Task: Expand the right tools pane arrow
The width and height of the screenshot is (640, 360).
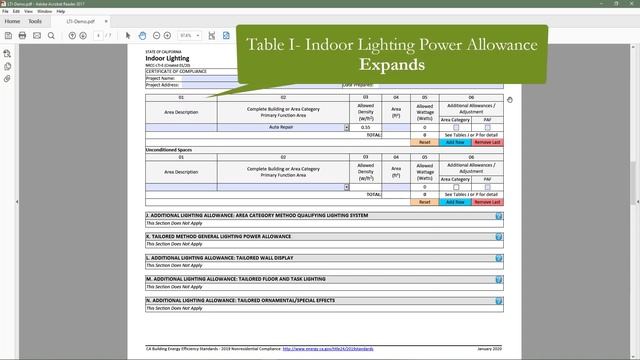Action: click(x=638, y=202)
